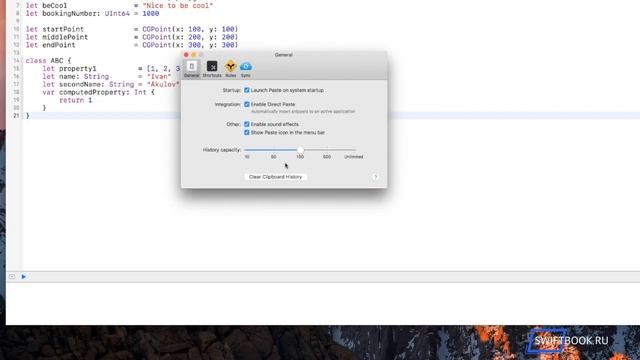Toggle Enable sound effects checkbox
The width and height of the screenshot is (640, 360).
click(x=247, y=124)
